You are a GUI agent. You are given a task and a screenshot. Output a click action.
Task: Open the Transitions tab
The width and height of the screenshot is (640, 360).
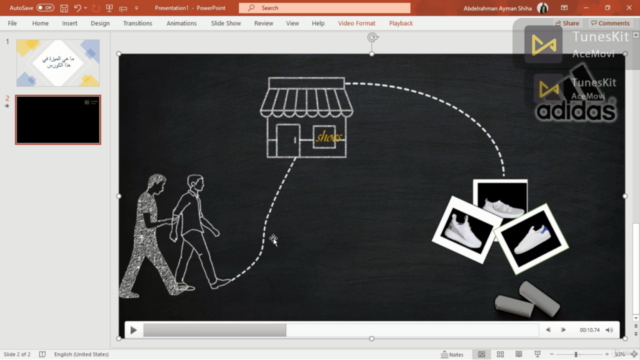point(138,23)
